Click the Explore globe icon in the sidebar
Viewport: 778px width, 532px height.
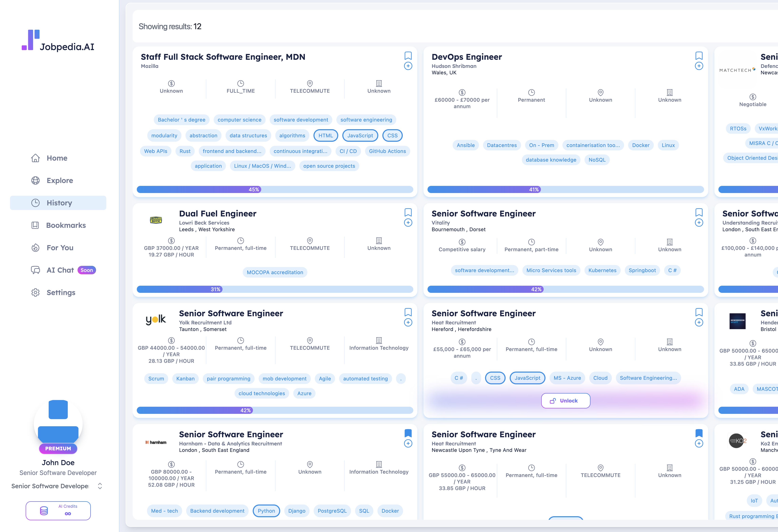click(x=35, y=180)
